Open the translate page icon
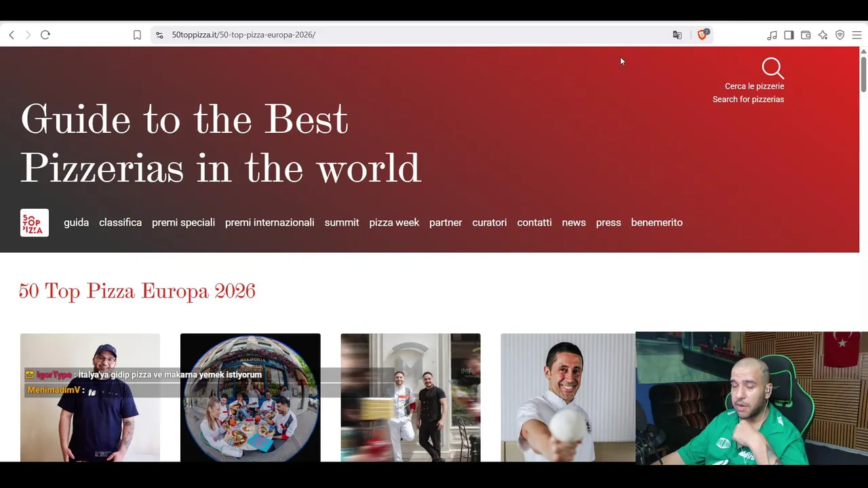Screen dimensions: 868x488 (x=677, y=35)
